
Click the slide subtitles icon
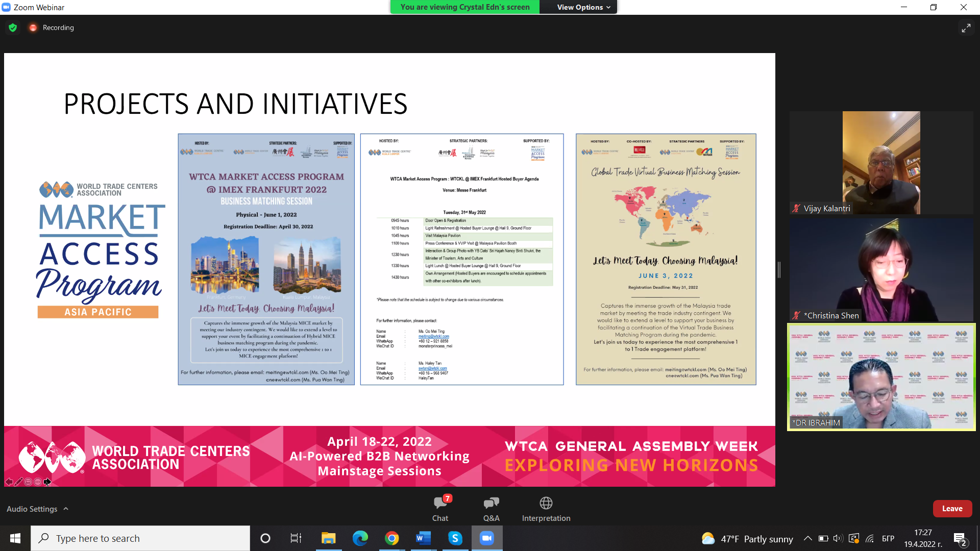pyautogui.click(x=29, y=482)
